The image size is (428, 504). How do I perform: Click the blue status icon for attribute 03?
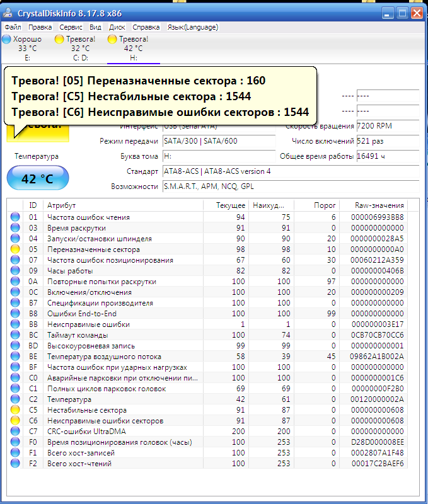pyautogui.click(x=15, y=227)
